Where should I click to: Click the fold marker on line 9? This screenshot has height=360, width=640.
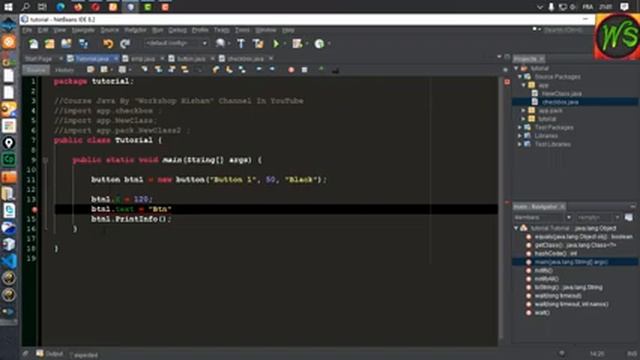45,160
